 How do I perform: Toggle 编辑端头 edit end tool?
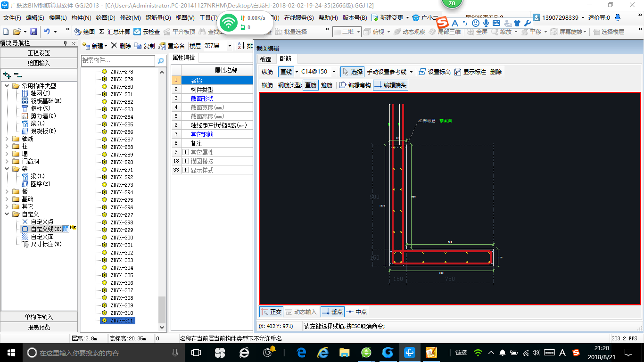390,85
